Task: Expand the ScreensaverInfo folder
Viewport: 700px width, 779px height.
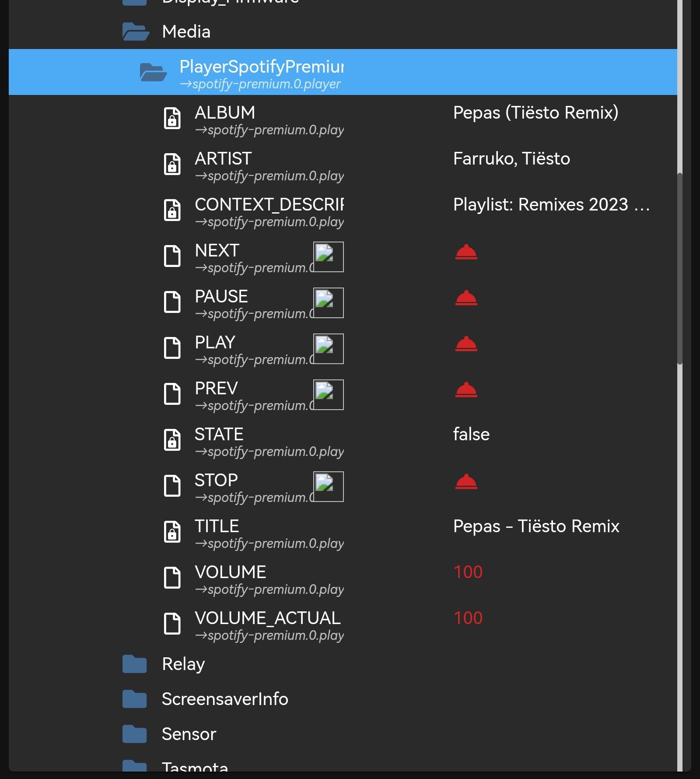Action: point(135,699)
